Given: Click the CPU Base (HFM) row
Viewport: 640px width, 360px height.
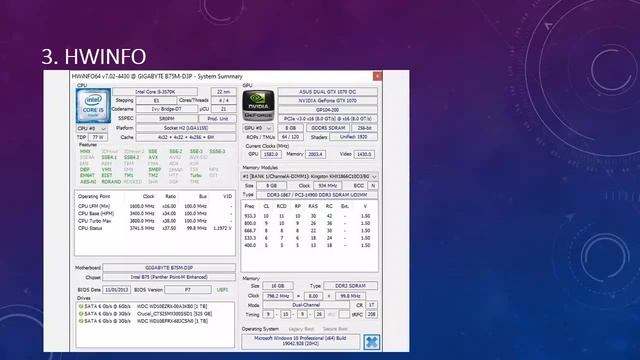Looking at the screenshot, I should click(x=155, y=213).
